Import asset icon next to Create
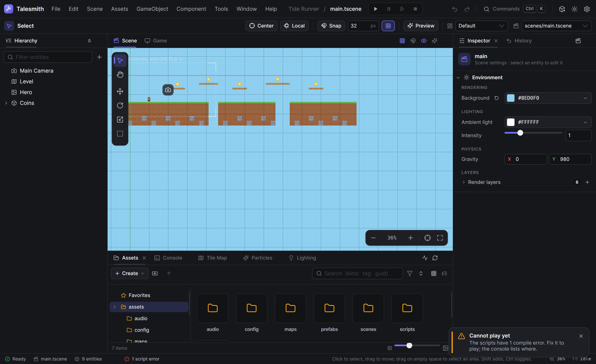The width and height of the screenshot is (596, 364). click(155, 273)
